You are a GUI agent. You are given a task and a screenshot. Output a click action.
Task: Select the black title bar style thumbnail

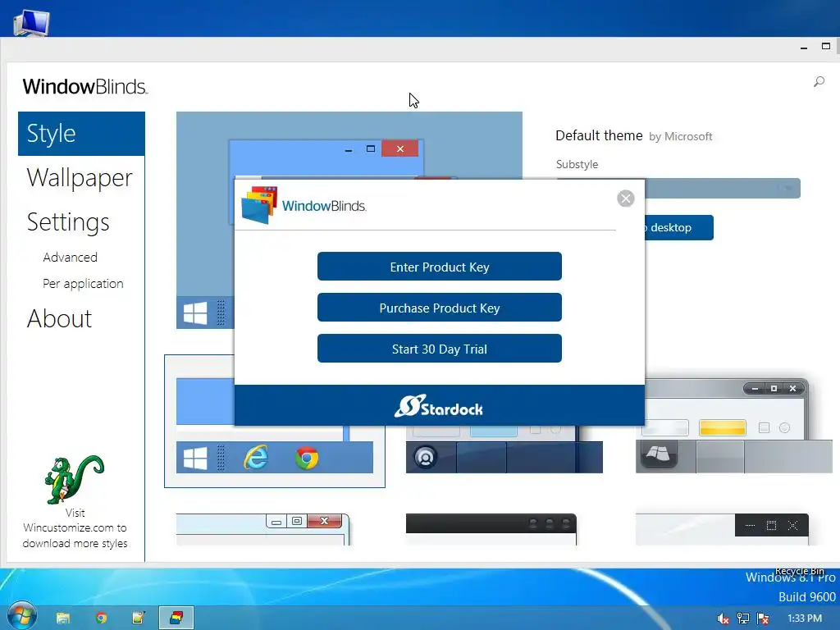(491, 529)
